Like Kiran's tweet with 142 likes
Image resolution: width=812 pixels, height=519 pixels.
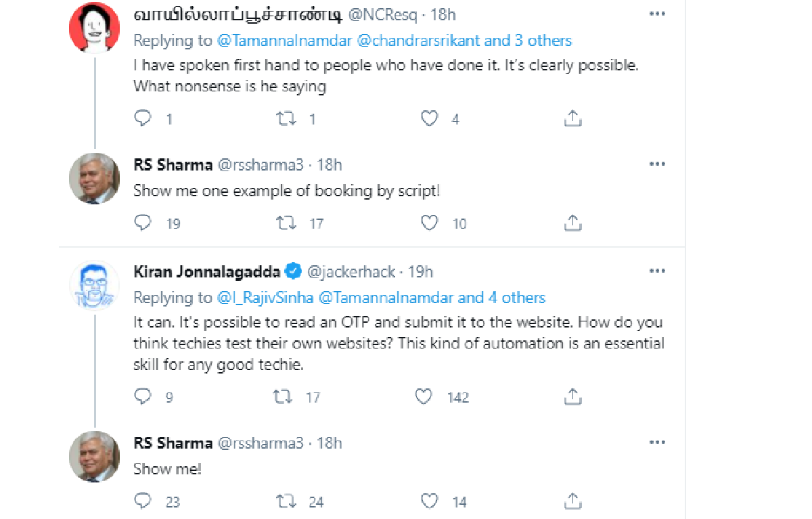point(424,397)
